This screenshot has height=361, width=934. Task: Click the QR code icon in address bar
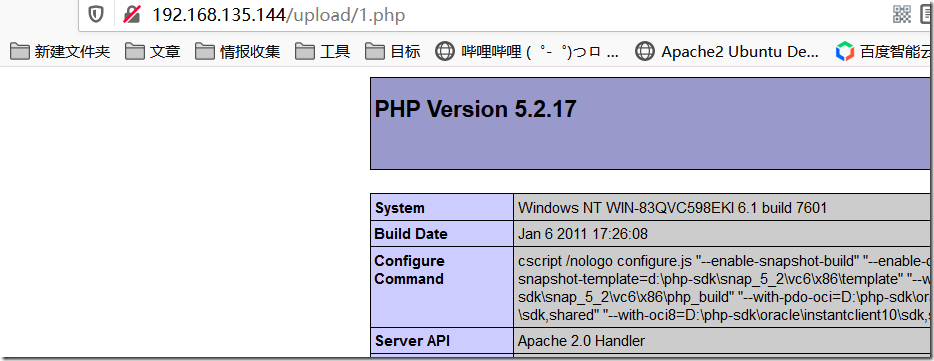(902, 14)
